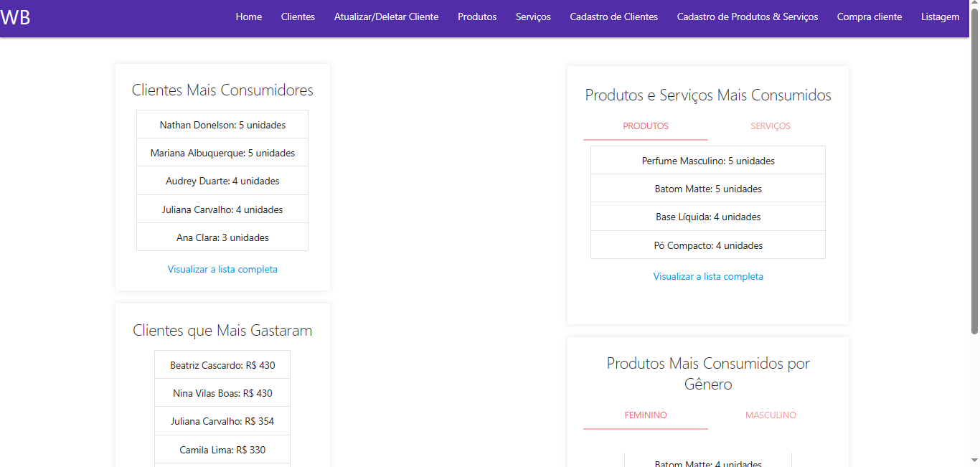The height and width of the screenshot is (467, 980).
Task: Open Atualizar/Deletar Cliente in the navbar
Action: pyautogui.click(x=386, y=17)
